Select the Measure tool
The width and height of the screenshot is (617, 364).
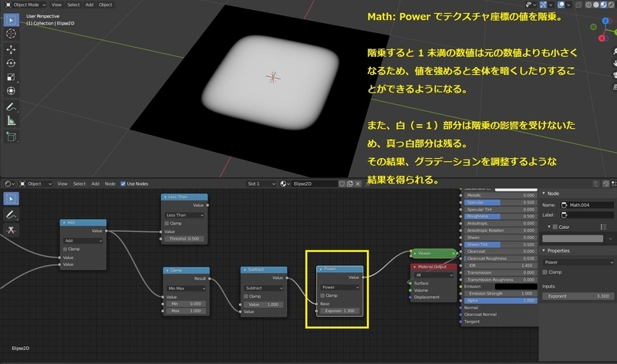coord(11,121)
